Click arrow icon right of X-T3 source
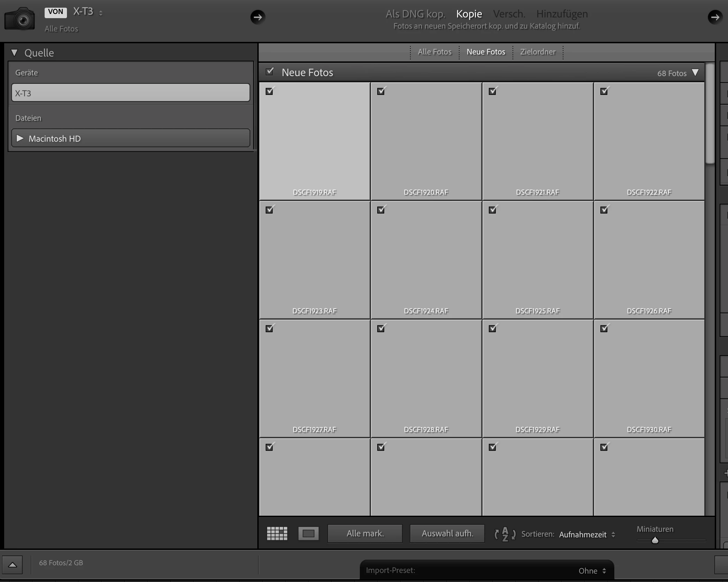 point(258,17)
